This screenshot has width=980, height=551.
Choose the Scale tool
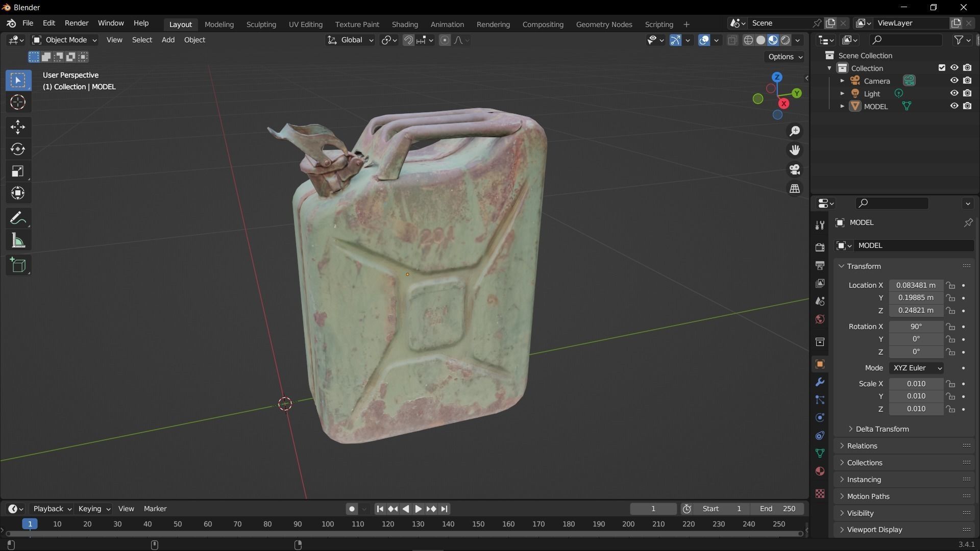(18, 171)
